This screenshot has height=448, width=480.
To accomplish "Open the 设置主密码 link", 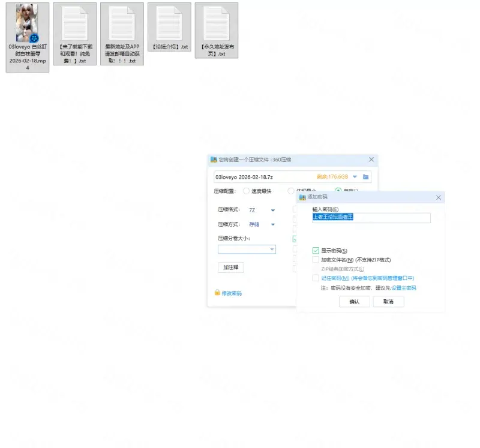I will pos(404,288).
